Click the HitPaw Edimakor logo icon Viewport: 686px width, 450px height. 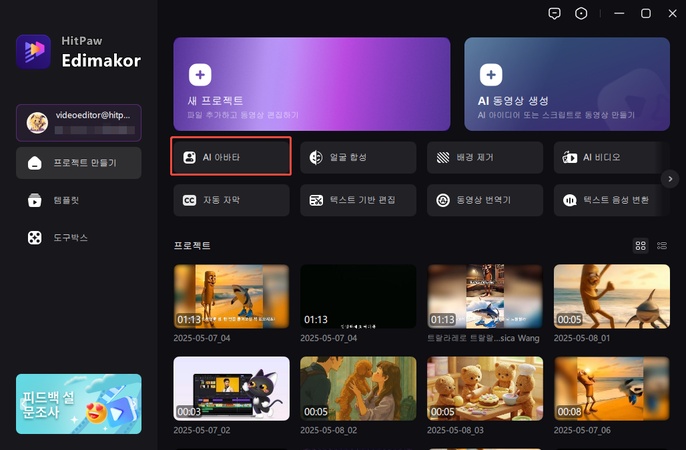click(33, 52)
